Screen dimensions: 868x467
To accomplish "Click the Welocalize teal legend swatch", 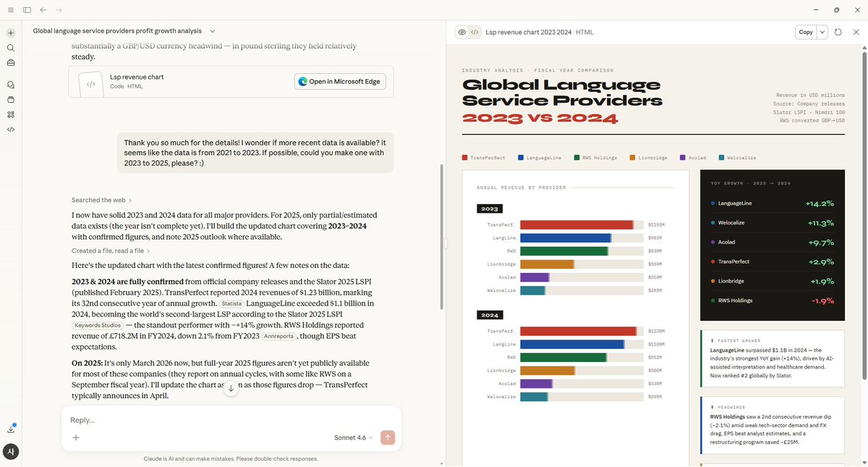I will (x=722, y=157).
